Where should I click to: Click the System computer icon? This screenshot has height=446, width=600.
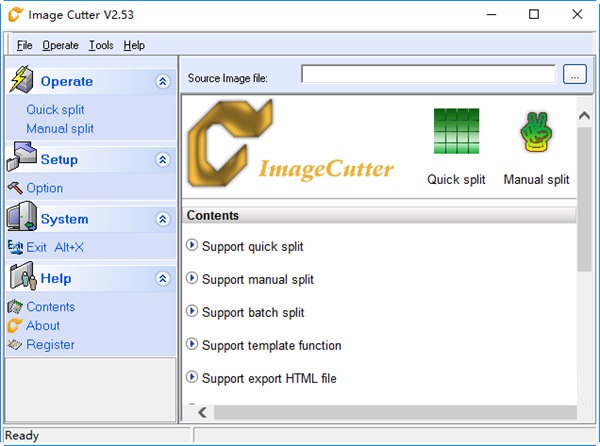click(x=22, y=216)
